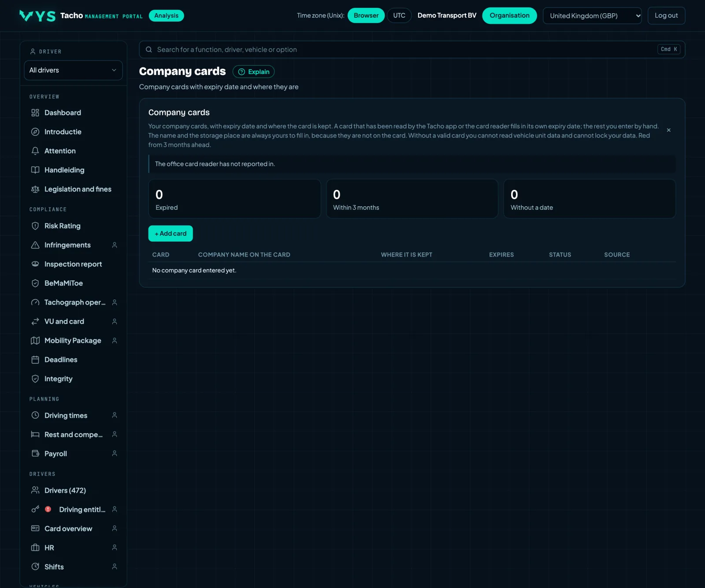Click the Tachograph gauge icon

click(35, 302)
